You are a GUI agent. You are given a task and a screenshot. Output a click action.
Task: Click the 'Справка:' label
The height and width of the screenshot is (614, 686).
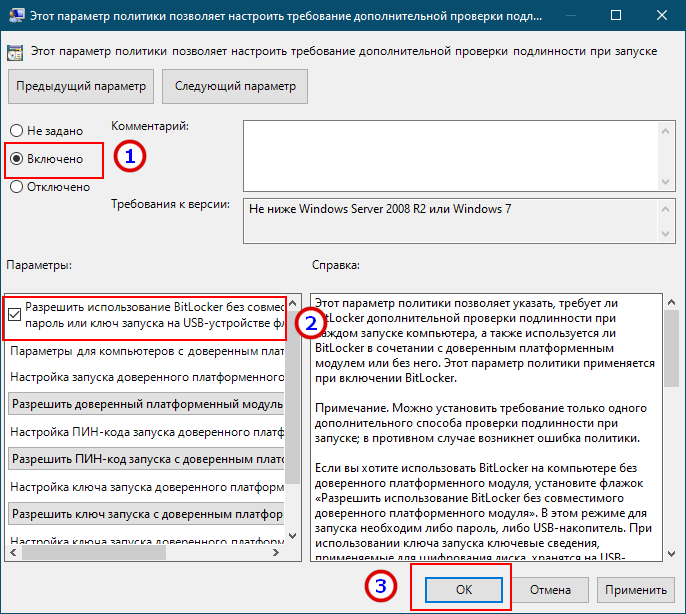pyautogui.click(x=336, y=265)
